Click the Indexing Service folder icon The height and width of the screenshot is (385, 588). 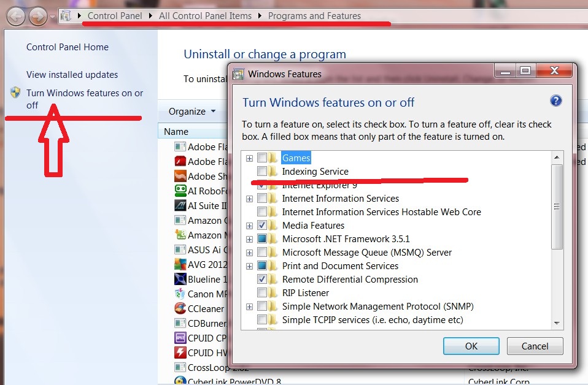(273, 172)
